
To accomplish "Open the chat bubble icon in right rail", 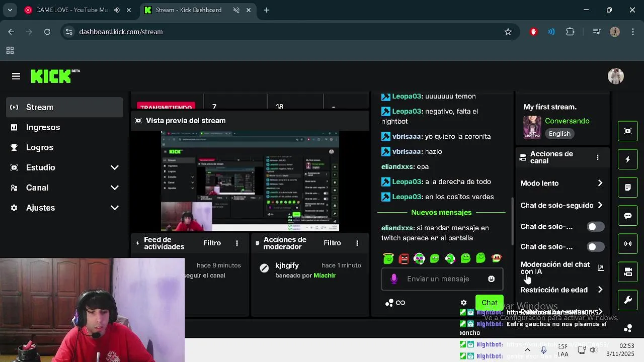I will pos(628,216).
